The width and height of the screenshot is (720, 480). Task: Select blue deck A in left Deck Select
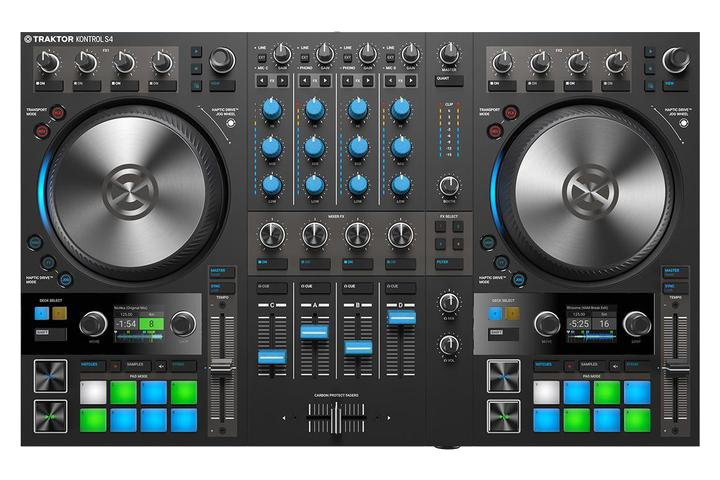coord(42,314)
